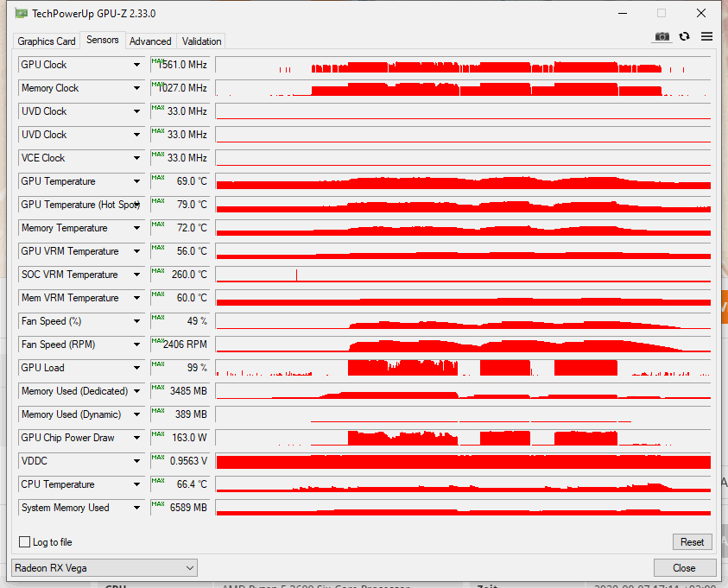Click the Mem VRM value 60.0 °C
Image resolution: width=728 pixels, height=588 pixels.
(180, 298)
